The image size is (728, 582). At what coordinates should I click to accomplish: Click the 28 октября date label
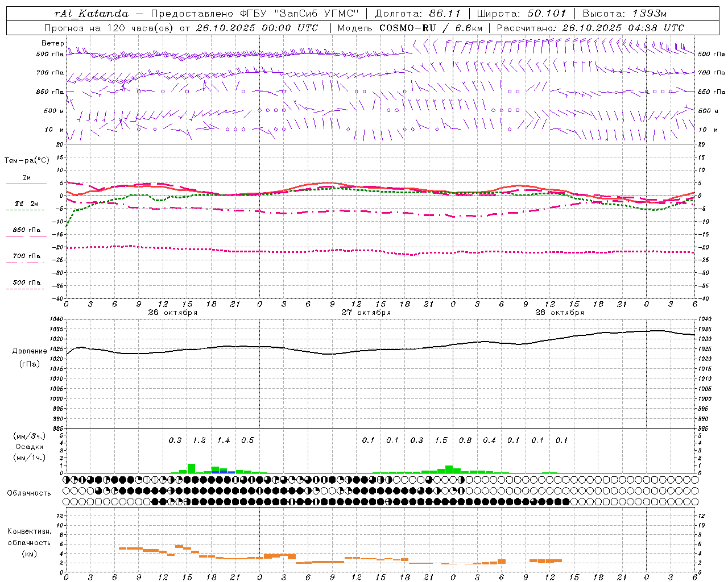click(560, 313)
